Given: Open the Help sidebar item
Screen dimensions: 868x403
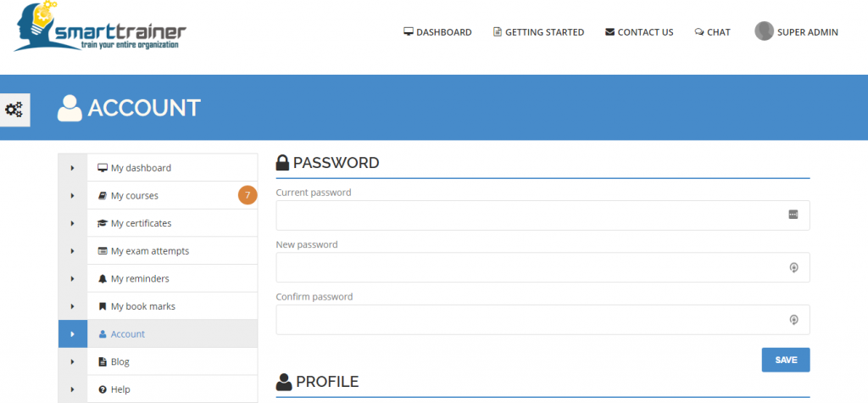Looking at the screenshot, I should (120, 389).
